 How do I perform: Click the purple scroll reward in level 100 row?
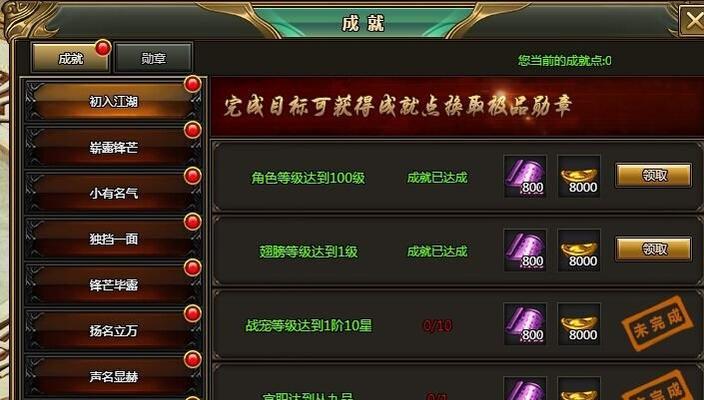pyautogui.click(x=525, y=176)
